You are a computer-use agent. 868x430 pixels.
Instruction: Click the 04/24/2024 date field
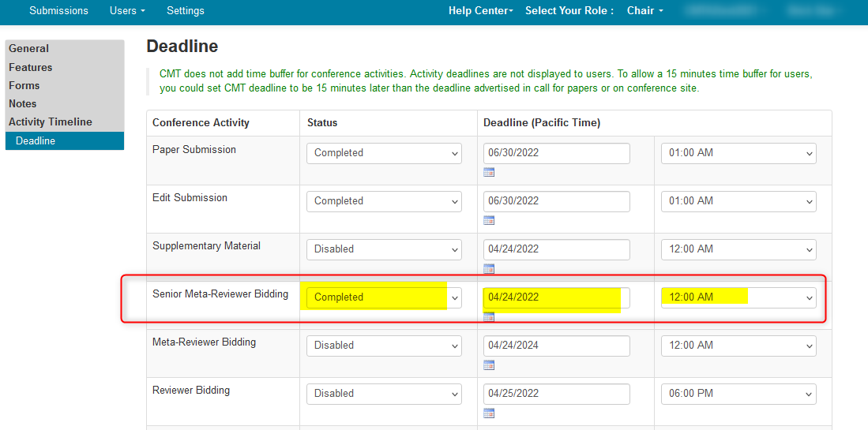[556, 346]
